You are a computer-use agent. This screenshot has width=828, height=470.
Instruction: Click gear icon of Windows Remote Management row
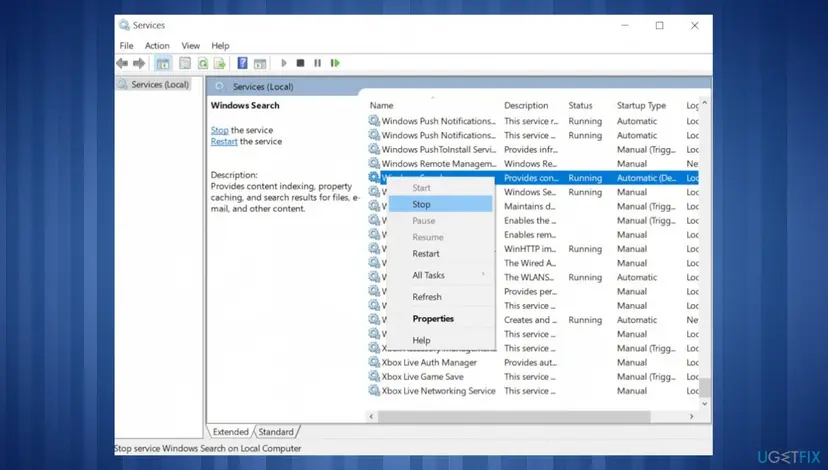point(374,164)
